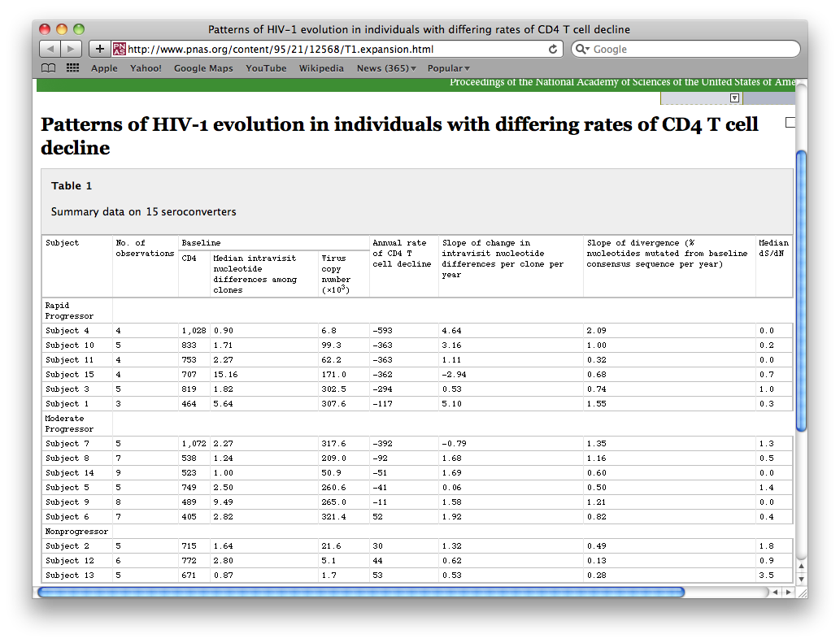Click the search magnifier icon

[x=582, y=49]
